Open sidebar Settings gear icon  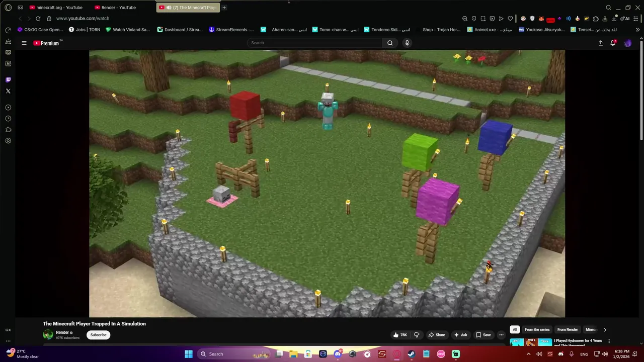pos(8,141)
